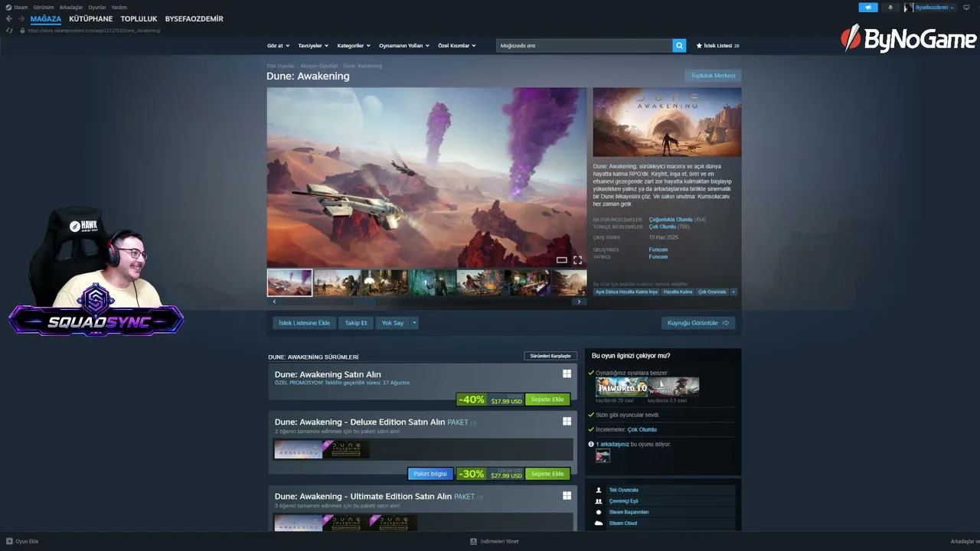Switch to Big Picture display mode icon

(966, 8)
